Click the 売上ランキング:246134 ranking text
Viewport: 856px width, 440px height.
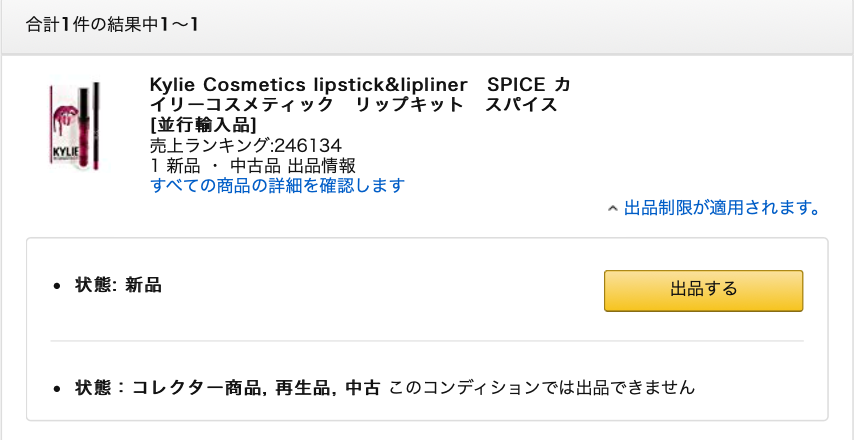(x=246, y=145)
